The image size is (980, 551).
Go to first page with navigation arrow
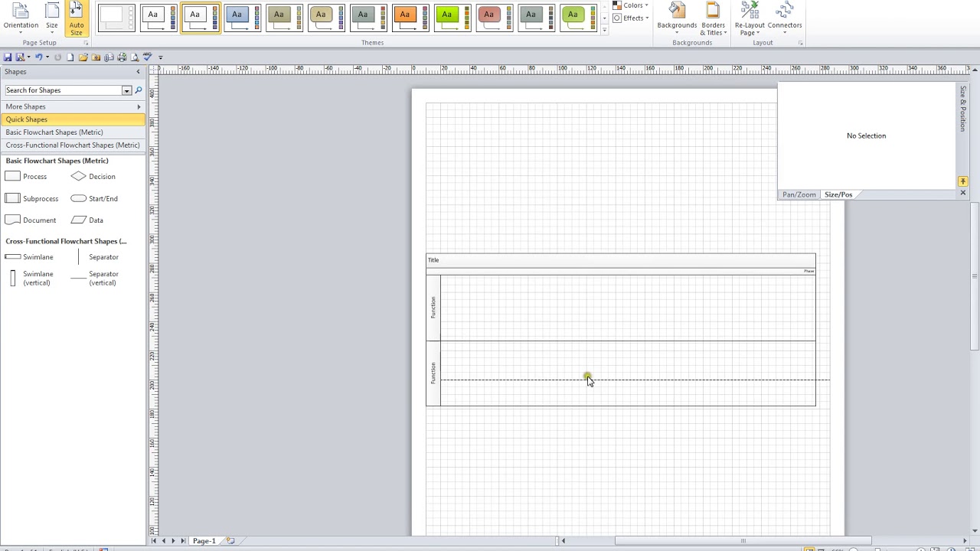pyautogui.click(x=154, y=542)
